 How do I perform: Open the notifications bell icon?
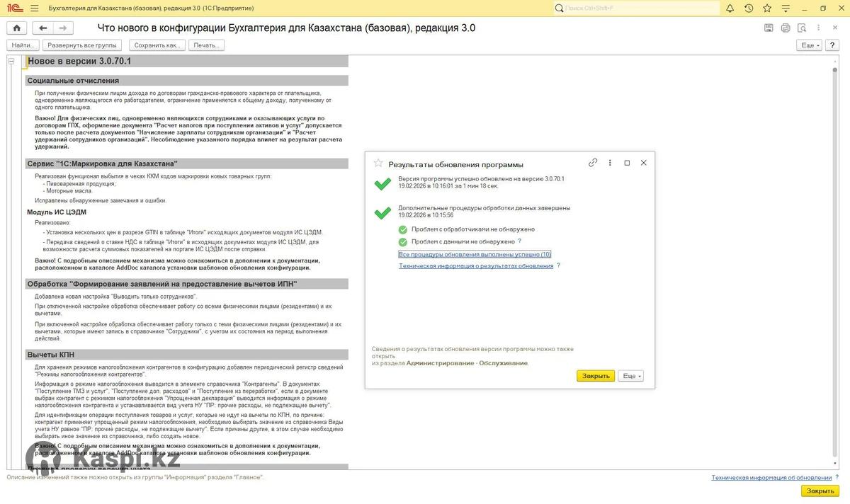(730, 8)
